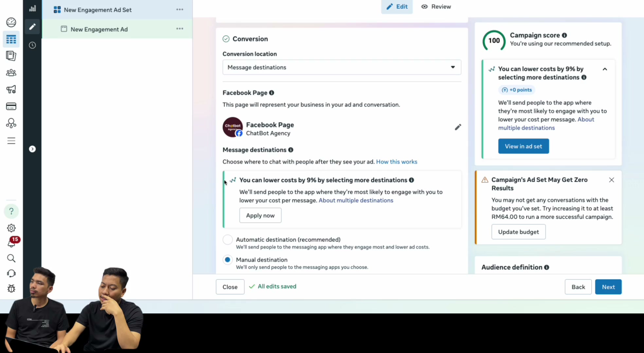Open options menu for New Engagement Ad Set

point(180,9)
